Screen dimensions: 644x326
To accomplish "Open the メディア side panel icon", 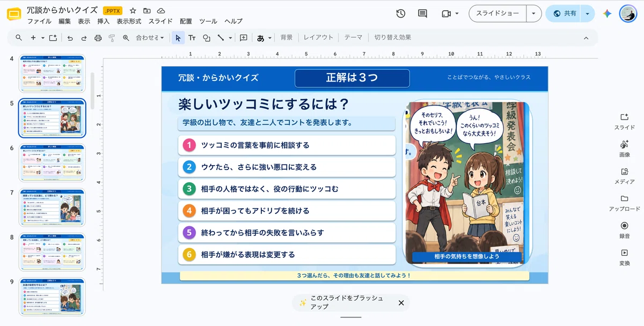I will click(624, 172).
